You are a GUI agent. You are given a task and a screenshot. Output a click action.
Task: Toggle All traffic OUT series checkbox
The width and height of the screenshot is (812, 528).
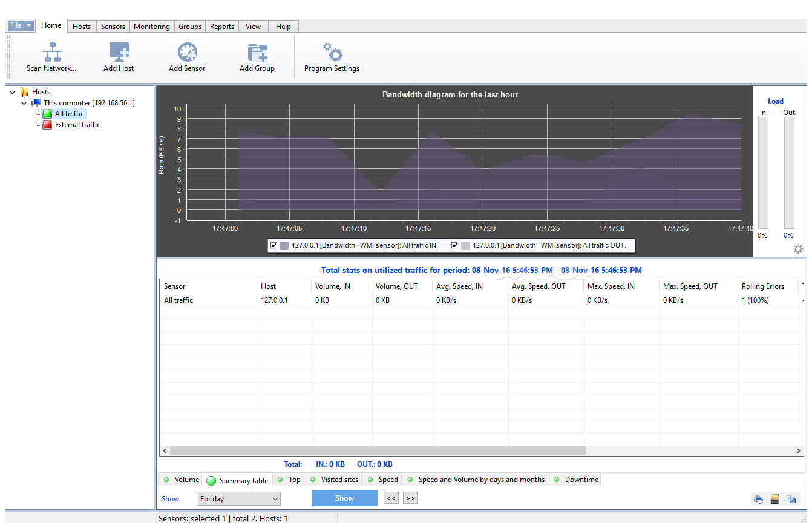click(x=454, y=245)
